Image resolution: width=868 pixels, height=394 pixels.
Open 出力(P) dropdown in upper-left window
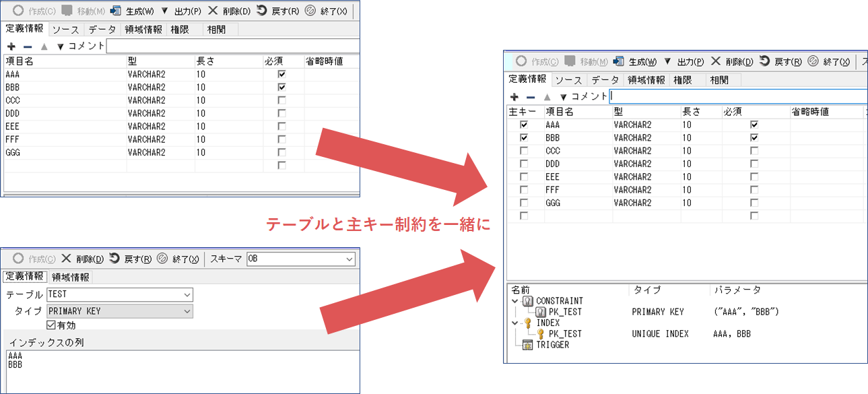[x=180, y=11]
